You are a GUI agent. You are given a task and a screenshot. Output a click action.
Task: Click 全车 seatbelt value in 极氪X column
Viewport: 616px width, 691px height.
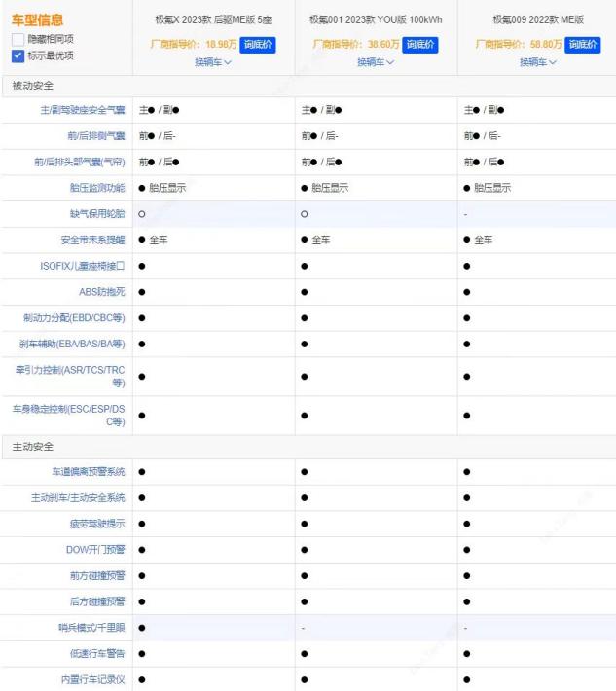[x=159, y=240]
